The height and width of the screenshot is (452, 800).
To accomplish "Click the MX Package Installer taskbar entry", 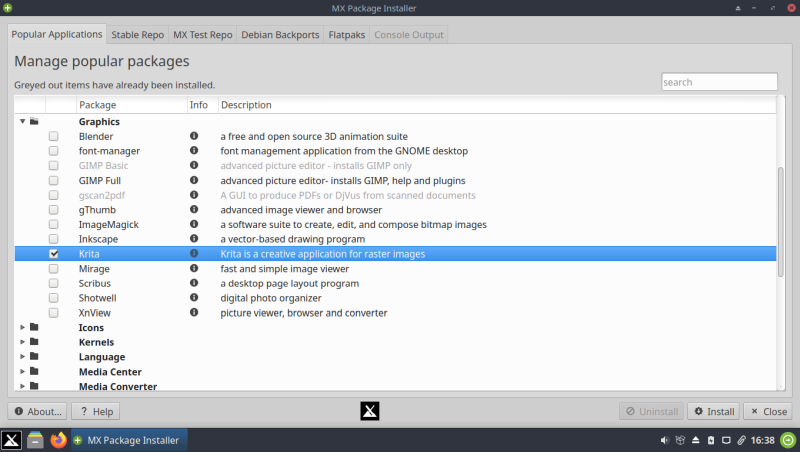I will pos(129,440).
